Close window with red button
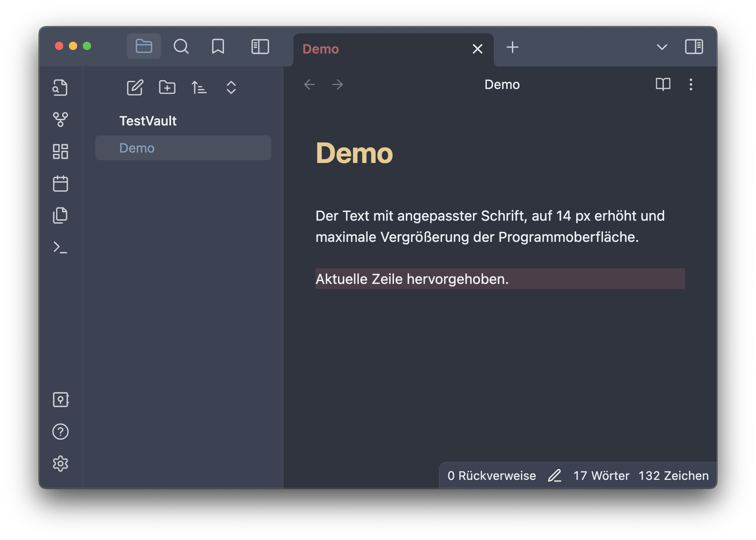Image resolution: width=756 pixels, height=540 pixels. (x=59, y=46)
